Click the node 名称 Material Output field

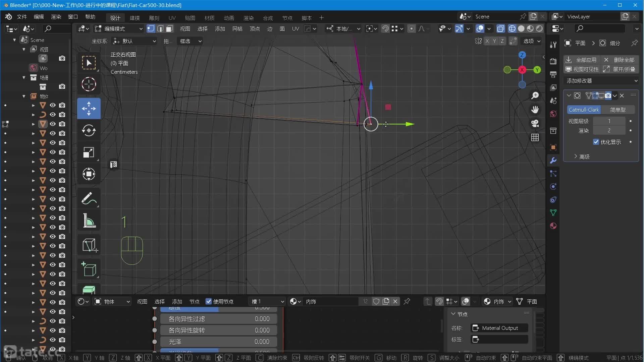[x=500, y=328]
